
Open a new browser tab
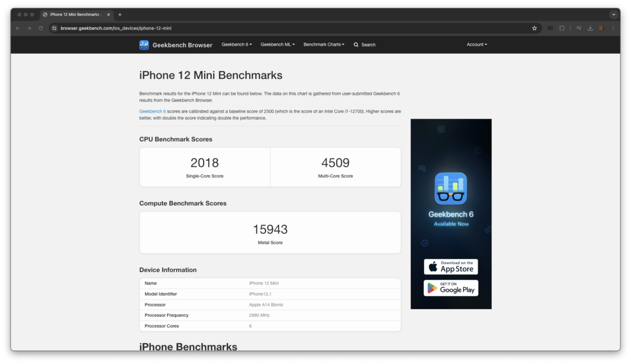pos(120,15)
